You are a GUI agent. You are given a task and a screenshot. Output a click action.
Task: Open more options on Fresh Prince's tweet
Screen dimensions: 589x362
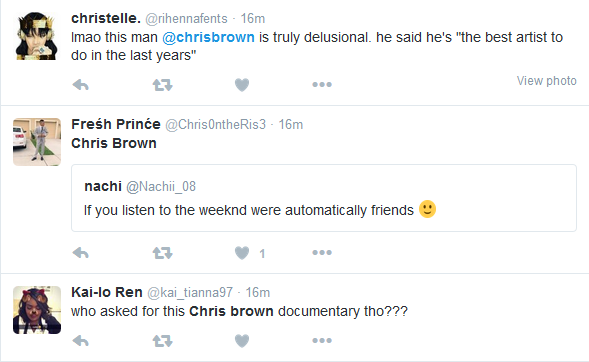click(x=322, y=252)
